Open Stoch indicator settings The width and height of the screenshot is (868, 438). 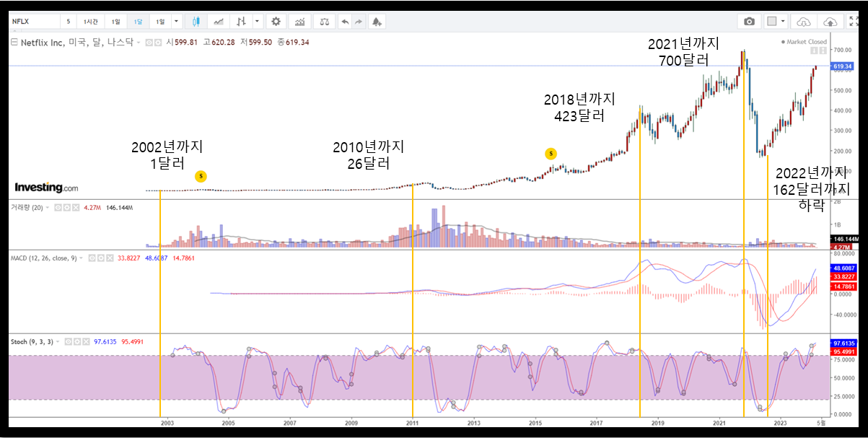(x=77, y=341)
